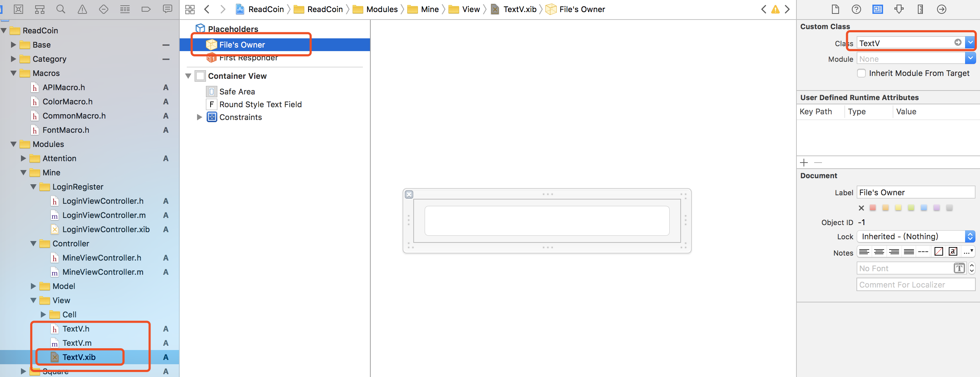
Task: Show the Quick Help inspector
Action: click(856, 9)
